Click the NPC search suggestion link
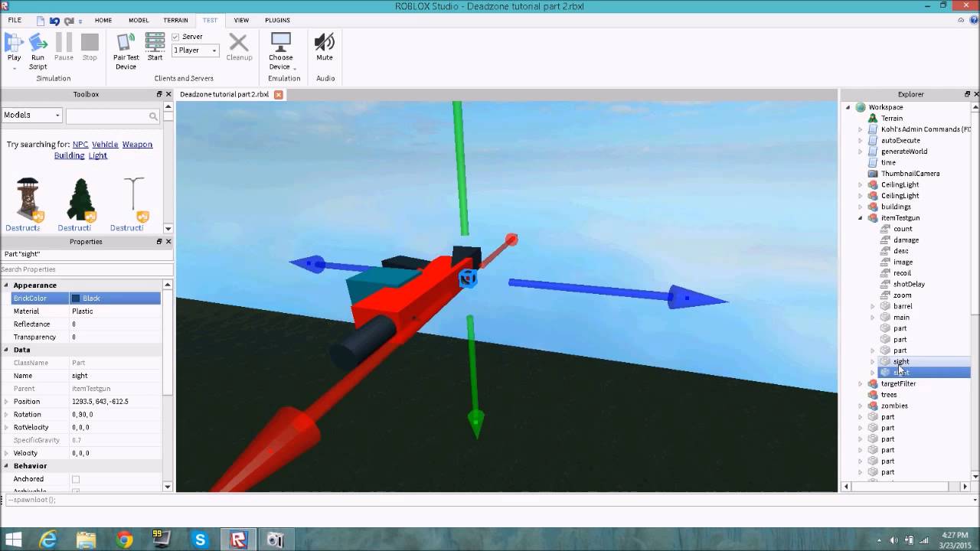 (x=80, y=145)
